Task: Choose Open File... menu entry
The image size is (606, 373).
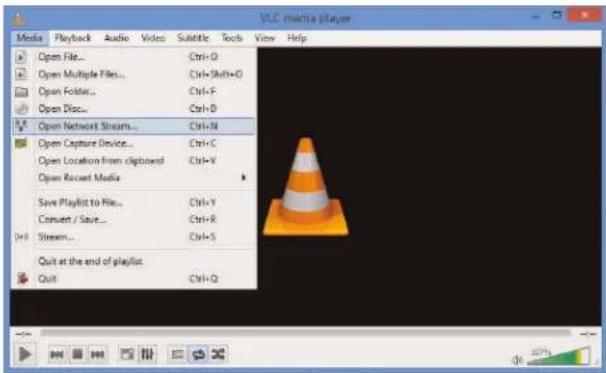Action: pos(134,57)
